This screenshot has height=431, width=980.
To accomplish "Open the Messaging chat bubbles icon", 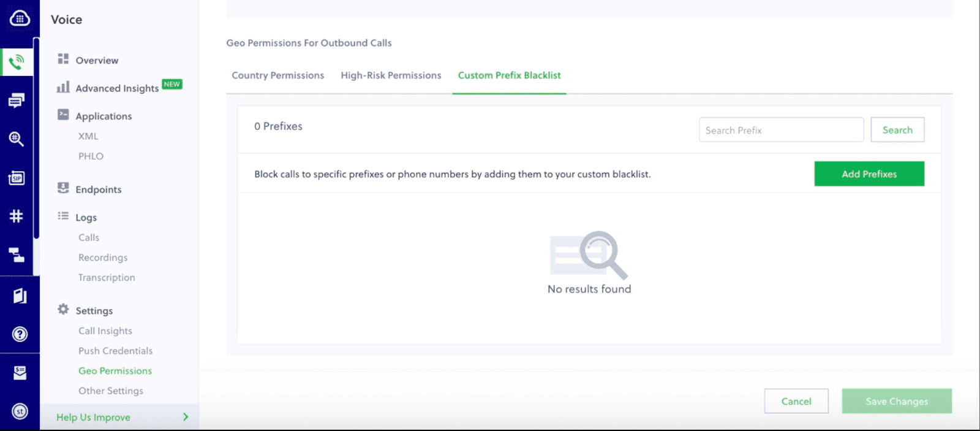I will coord(17,101).
